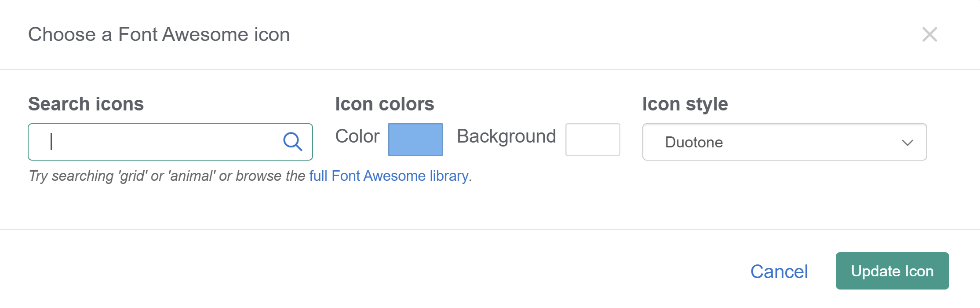The image size is (980, 308).
Task: Click the chevron arrow on Icon style
Action: (907, 143)
